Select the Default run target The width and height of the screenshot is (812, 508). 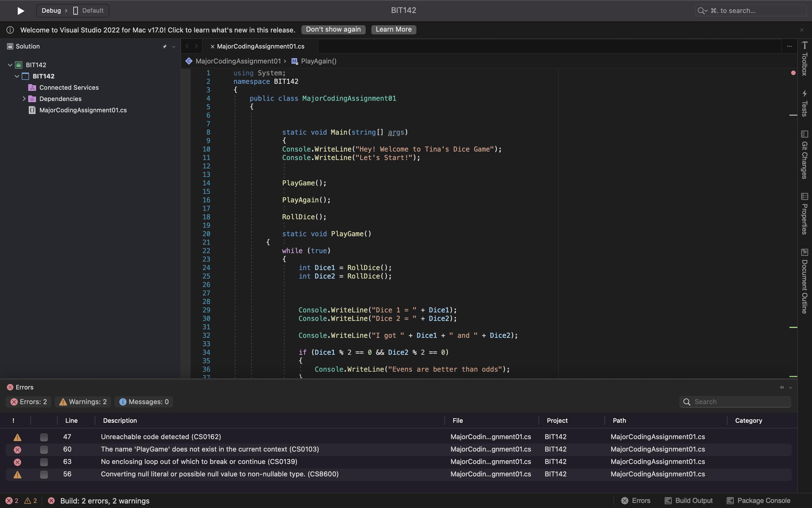click(x=89, y=11)
